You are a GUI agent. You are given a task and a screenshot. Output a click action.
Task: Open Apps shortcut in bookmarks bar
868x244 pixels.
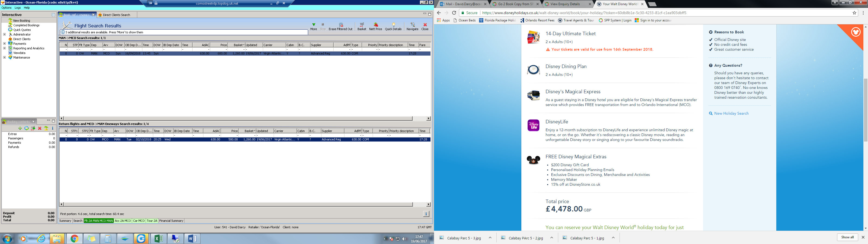point(443,20)
